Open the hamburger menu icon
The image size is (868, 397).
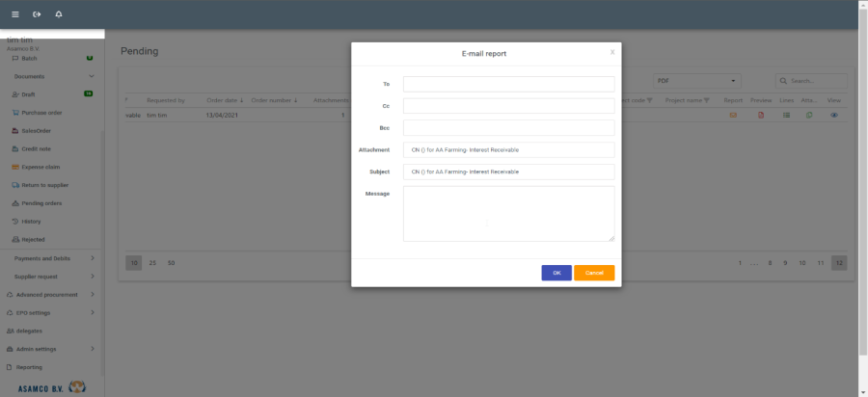14,14
